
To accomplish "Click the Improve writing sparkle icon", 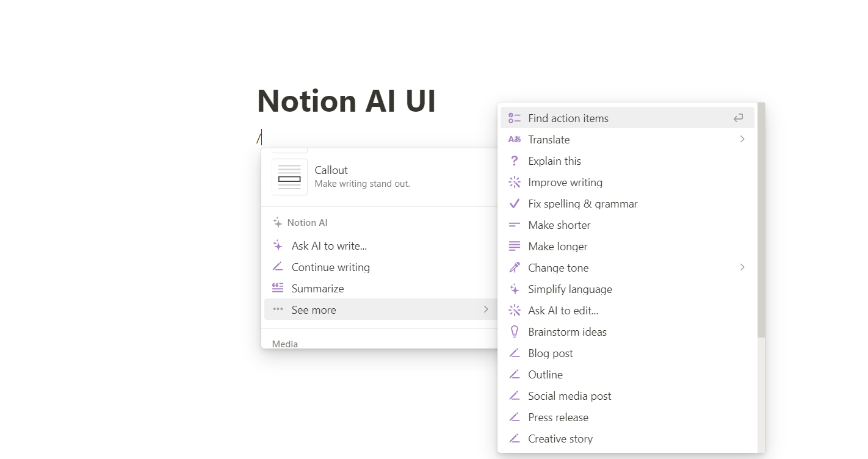I will (515, 183).
